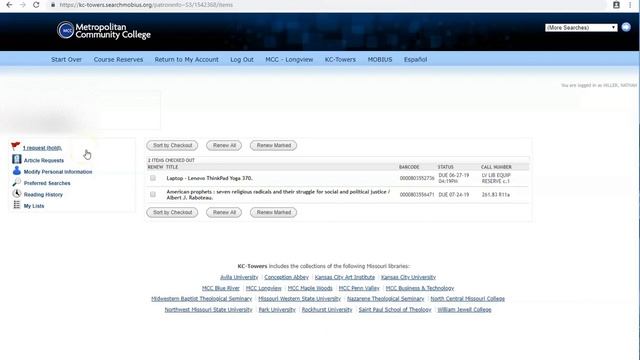Open Course Reserves
Screen dimensions: 640x360
[118, 59]
